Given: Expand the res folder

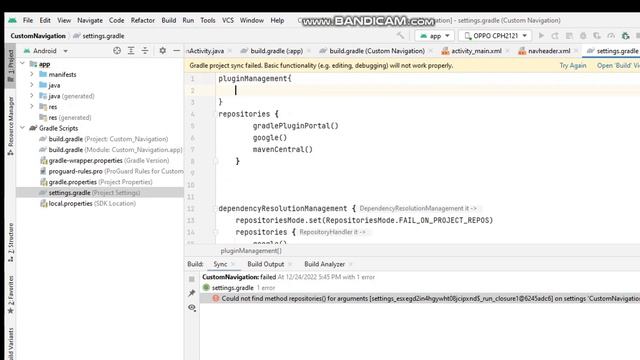Looking at the screenshot, I should [32, 106].
